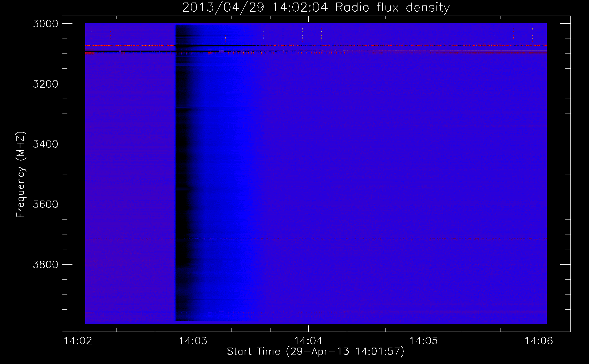This screenshot has height=364, width=589.
Task: Click the 'Start Time (29-Apr-13 14:01:57)' axis label
Action: pyautogui.click(x=316, y=352)
